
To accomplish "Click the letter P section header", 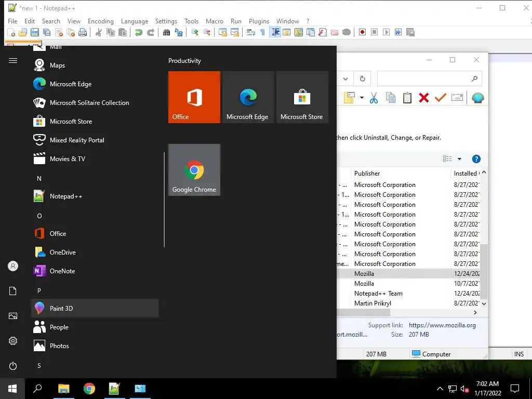I will click(x=39, y=290).
